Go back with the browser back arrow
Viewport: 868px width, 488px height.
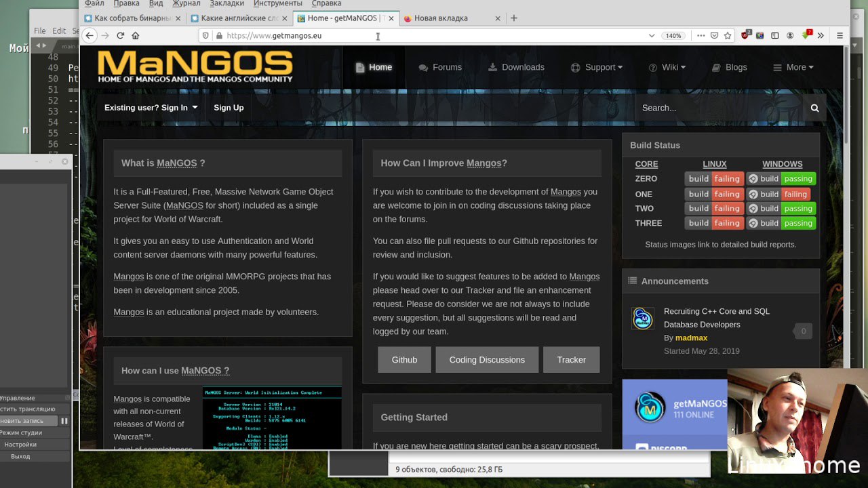pyautogui.click(x=90, y=35)
